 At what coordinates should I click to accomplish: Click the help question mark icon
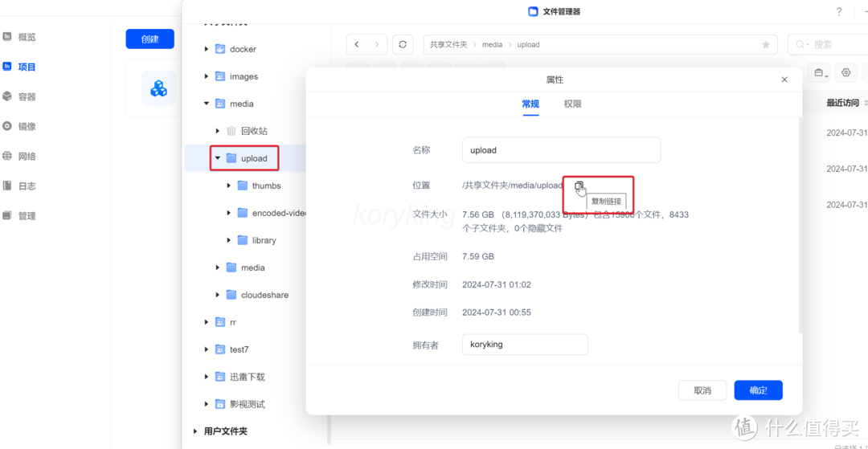[839, 11]
